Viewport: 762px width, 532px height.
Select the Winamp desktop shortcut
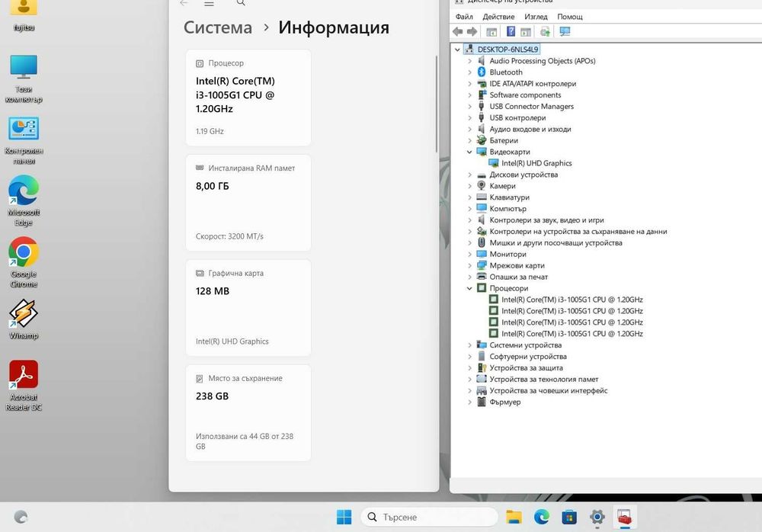(x=24, y=319)
